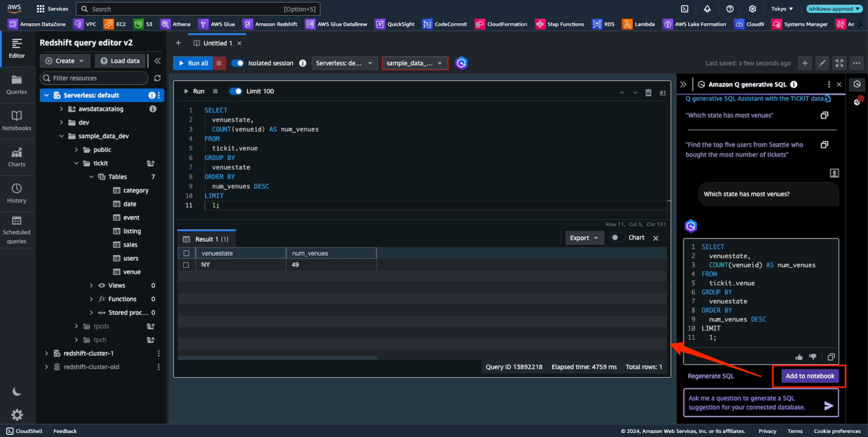The image size is (868, 437).
Task: Send the question to Amazon Q
Action: click(x=829, y=406)
